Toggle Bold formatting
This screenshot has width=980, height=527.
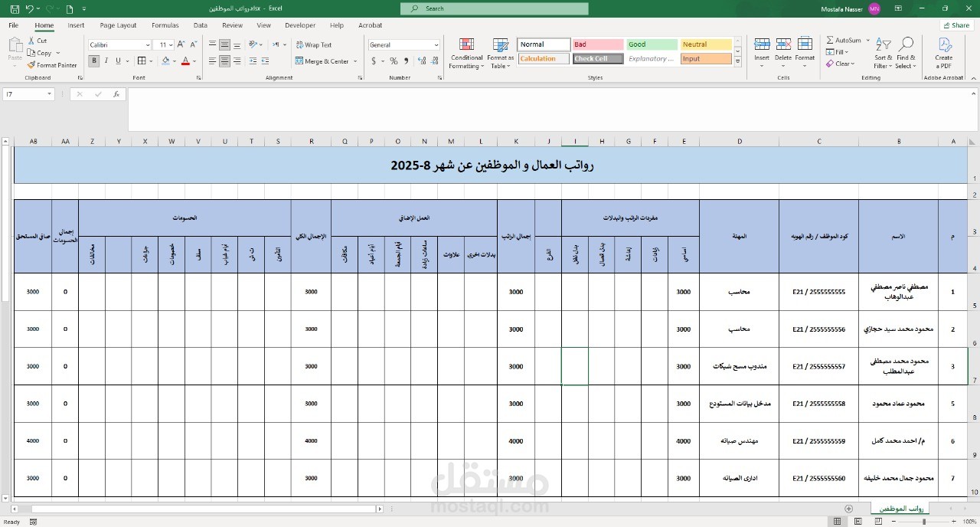click(x=94, y=61)
